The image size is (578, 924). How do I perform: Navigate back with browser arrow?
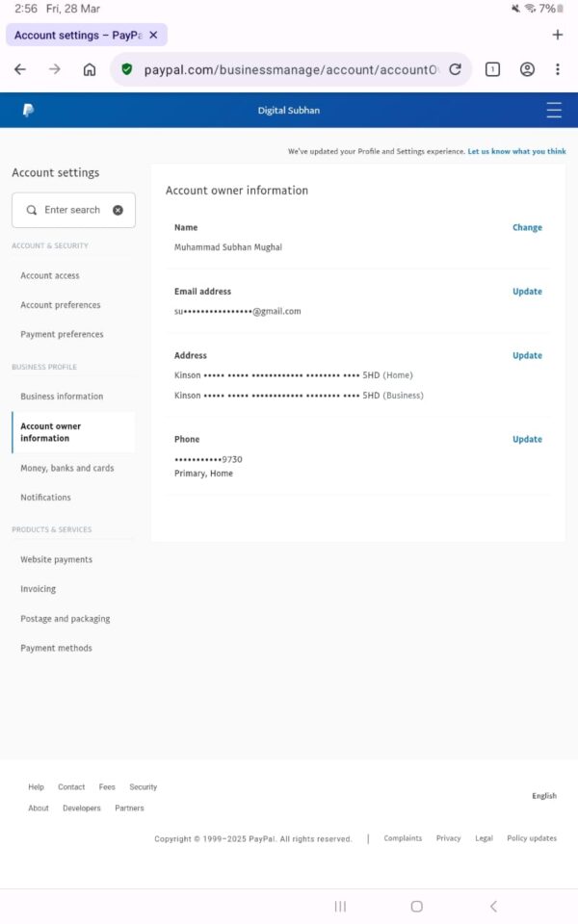pos(20,69)
